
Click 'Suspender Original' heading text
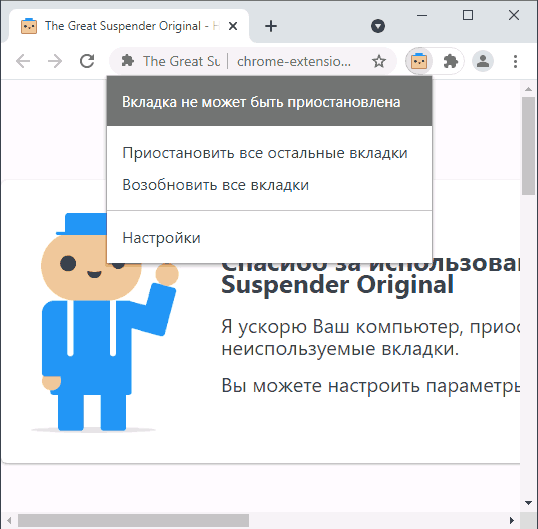(337, 284)
